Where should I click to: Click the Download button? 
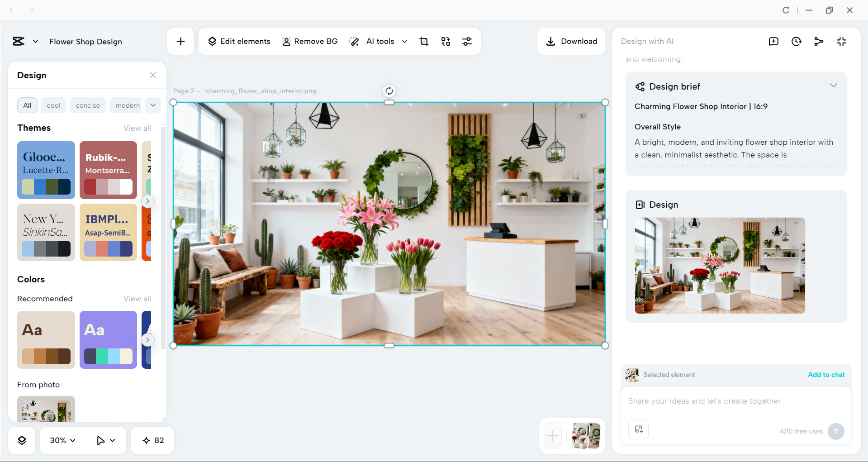(571, 41)
